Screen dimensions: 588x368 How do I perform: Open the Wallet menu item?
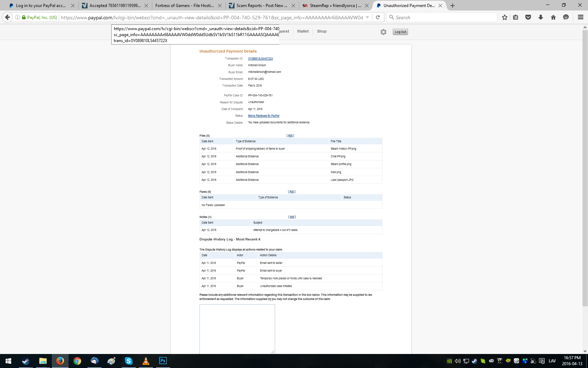303,31
